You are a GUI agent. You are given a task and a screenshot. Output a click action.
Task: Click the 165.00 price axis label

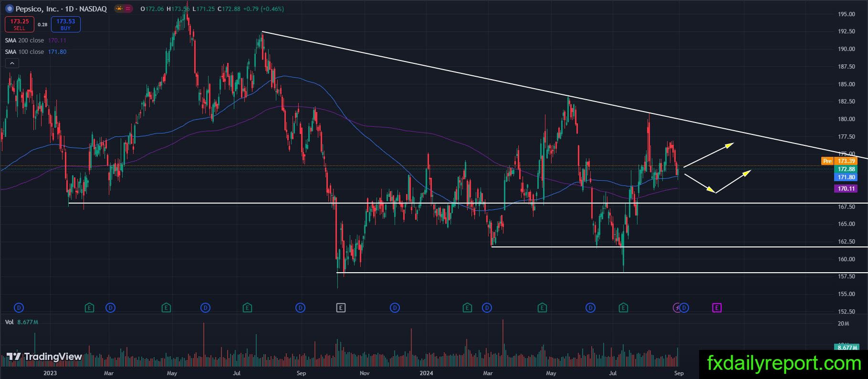click(x=846, y=224)
